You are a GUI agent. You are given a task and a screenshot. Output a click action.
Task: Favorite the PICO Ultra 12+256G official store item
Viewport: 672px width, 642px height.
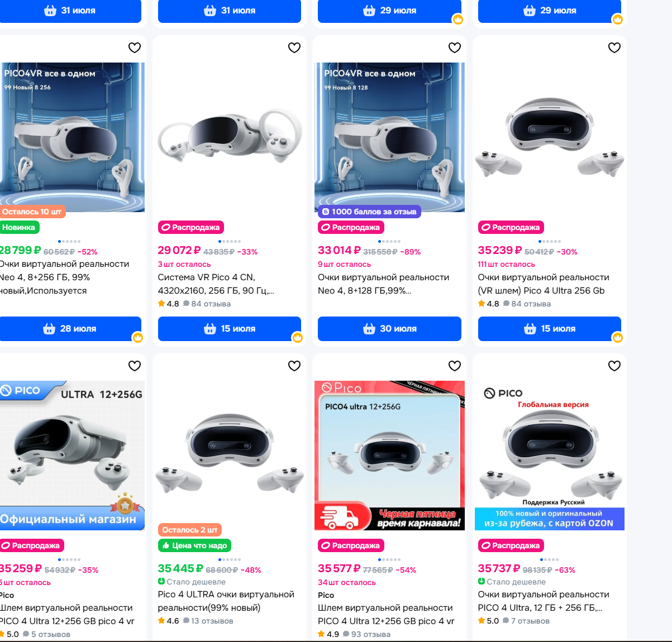coord(135,366)
